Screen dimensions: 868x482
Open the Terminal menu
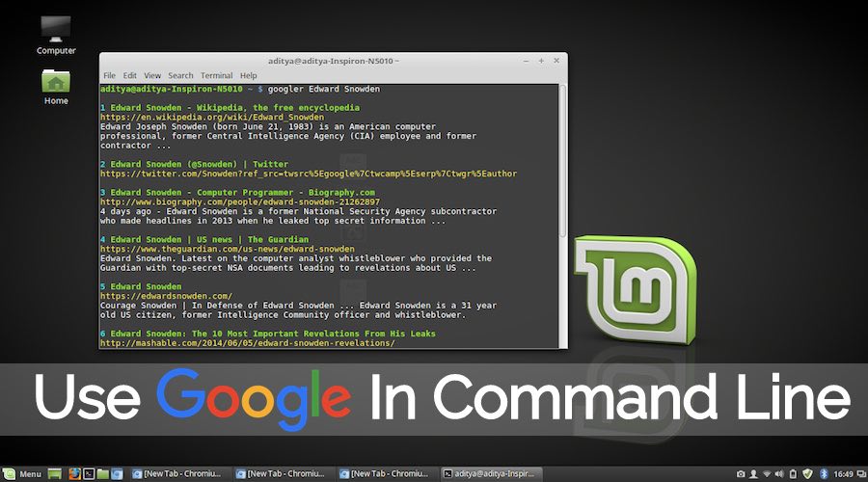point(216,75)
